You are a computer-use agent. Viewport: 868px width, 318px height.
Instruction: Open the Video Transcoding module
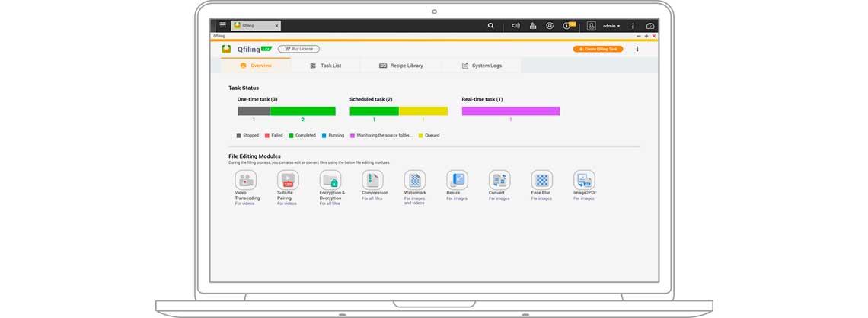245,181
